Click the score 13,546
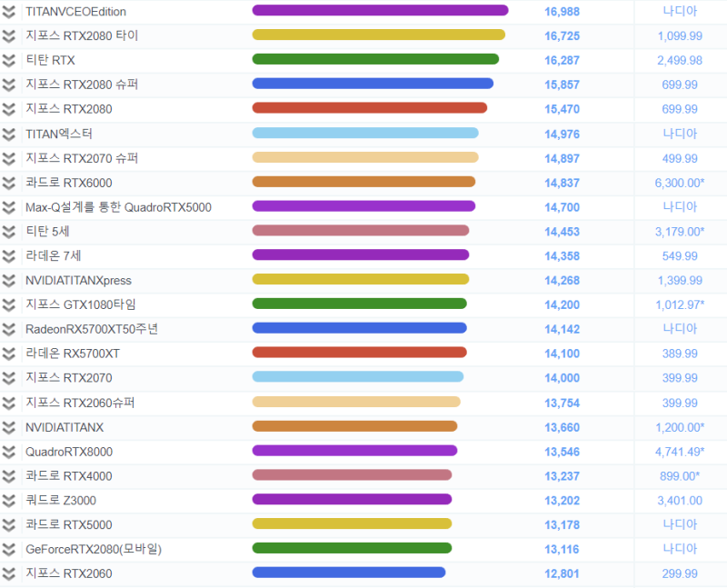 [x=562, y=452]
